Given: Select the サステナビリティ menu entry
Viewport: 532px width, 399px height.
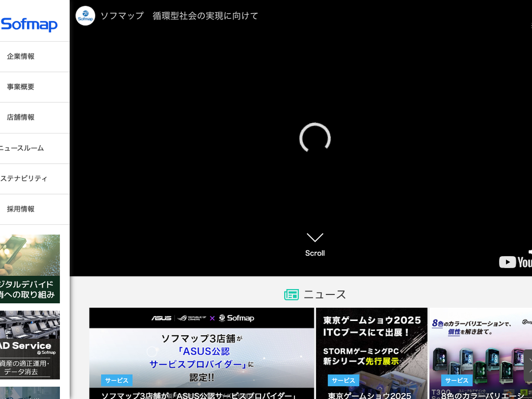Looking at the screenshot, I should 23,179.
